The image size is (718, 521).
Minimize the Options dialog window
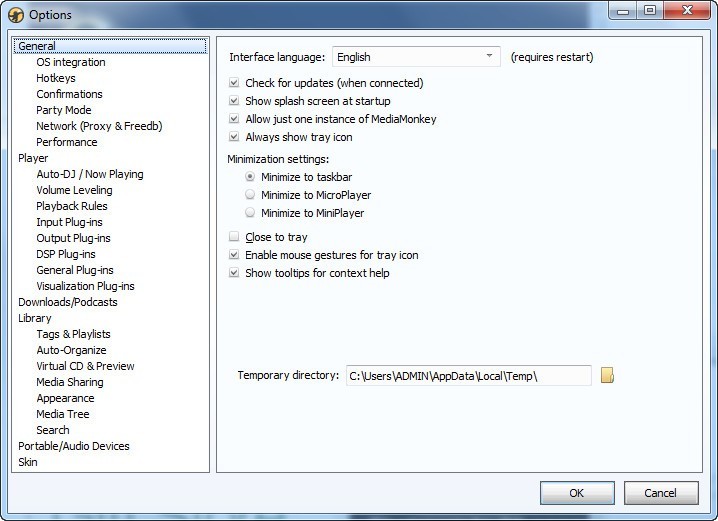coord(623,11)
